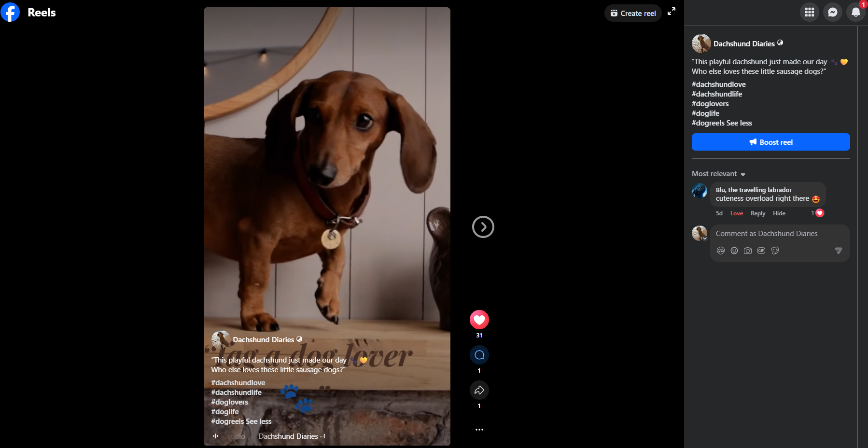The height and width of the screenshot is (448, 868).
Task: Open comments via the speech bubble icon
Action: click(479, 355)
